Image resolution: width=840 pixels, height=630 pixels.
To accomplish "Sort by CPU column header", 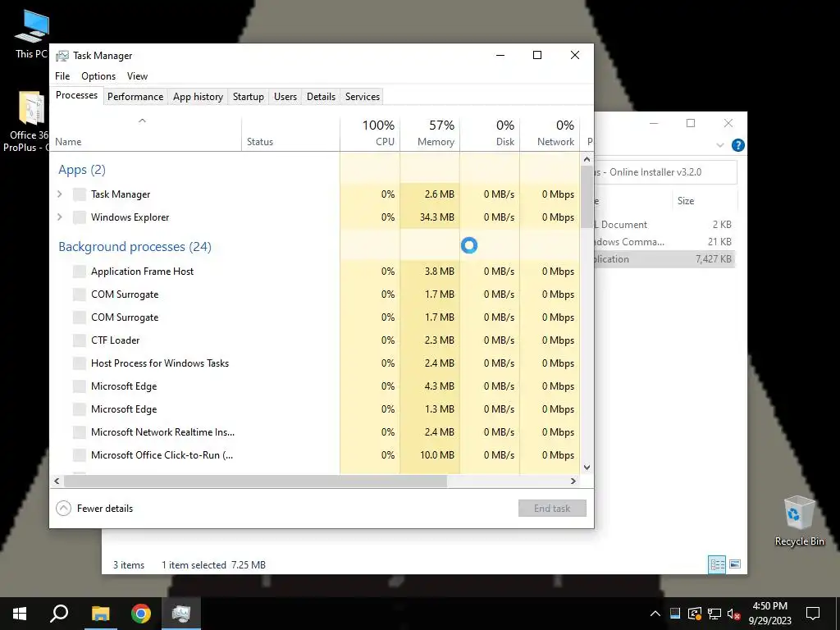I will coord(370,133).
